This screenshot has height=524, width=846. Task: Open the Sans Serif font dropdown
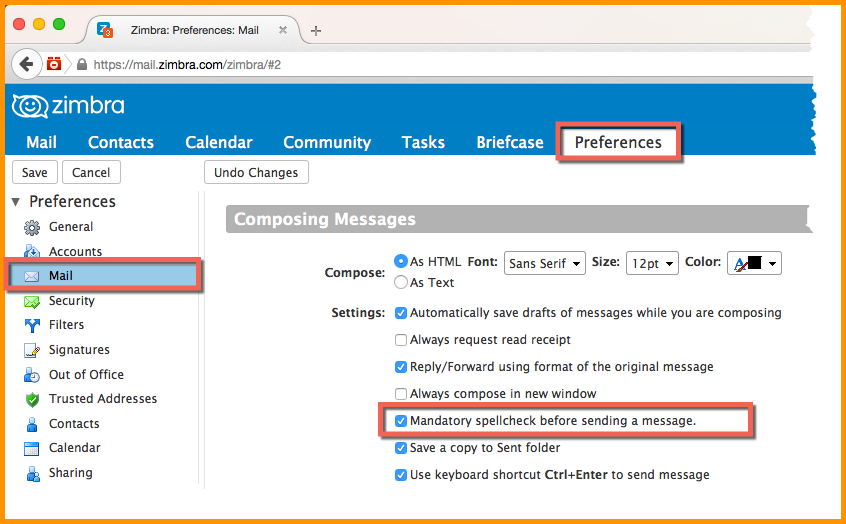click(x=544, y=263)
